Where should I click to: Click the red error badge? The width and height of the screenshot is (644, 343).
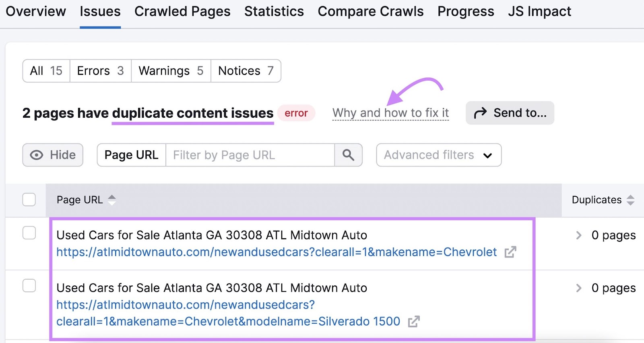click(296, 113)
